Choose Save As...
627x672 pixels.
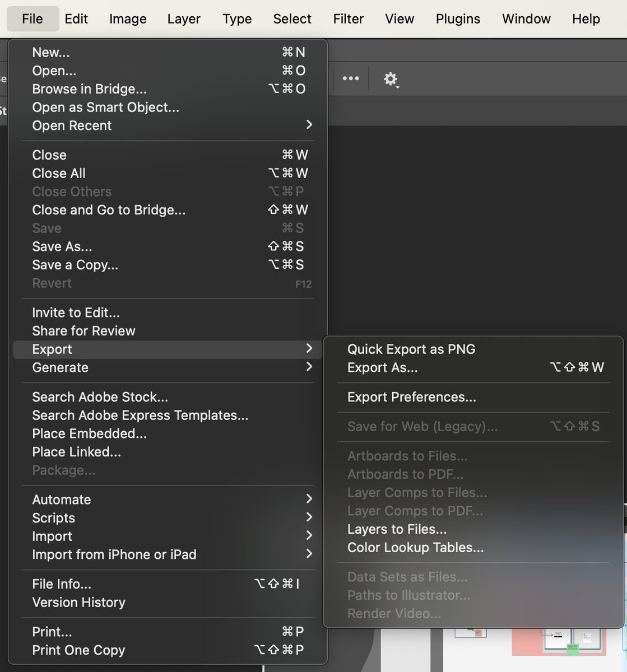168,246
